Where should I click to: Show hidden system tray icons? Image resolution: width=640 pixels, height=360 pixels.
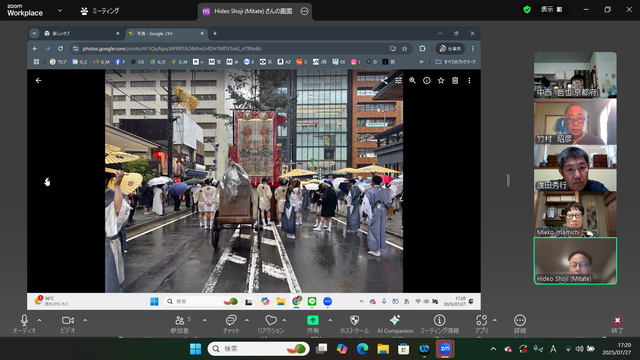click(x=493, y=349)
